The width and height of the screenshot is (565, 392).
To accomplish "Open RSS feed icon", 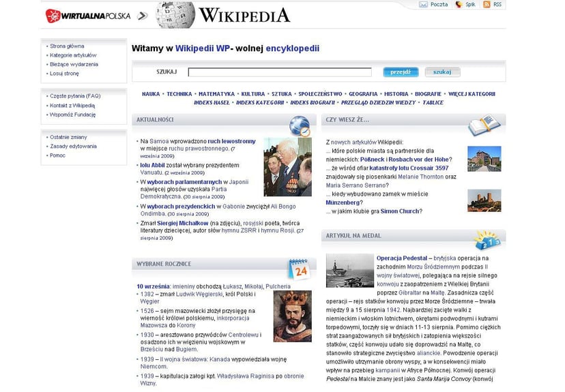I will [x=487, y=4].
